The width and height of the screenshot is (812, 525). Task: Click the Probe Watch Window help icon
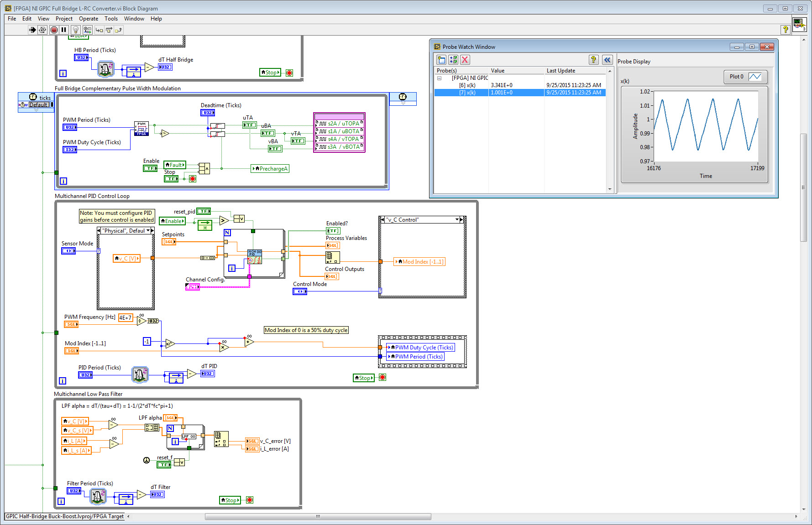click(593, 60)
